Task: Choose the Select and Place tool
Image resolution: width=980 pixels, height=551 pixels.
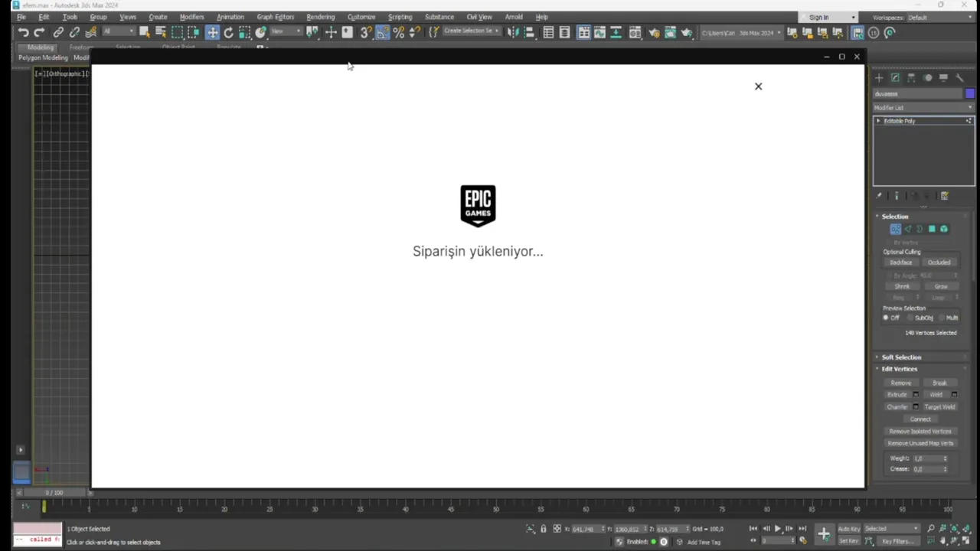Action: pyautogui.click(x=261, y=32)
